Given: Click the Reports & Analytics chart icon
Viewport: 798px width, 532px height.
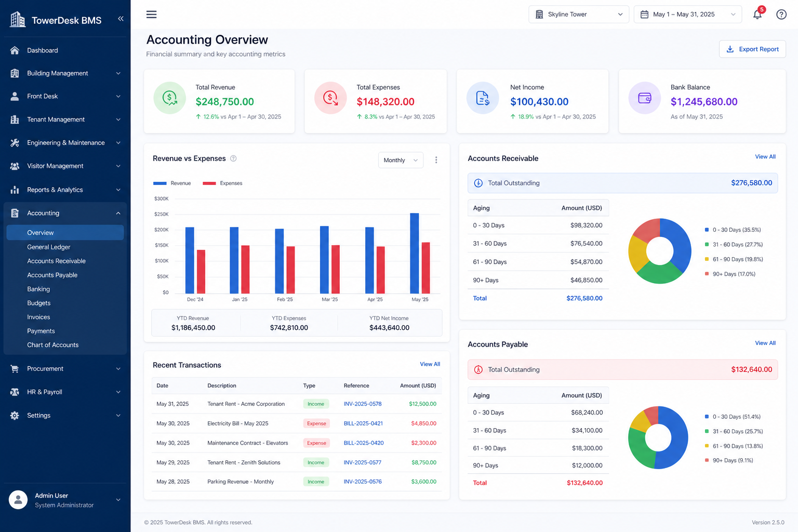Looking at the screenshot, I should tap(15, 190).
